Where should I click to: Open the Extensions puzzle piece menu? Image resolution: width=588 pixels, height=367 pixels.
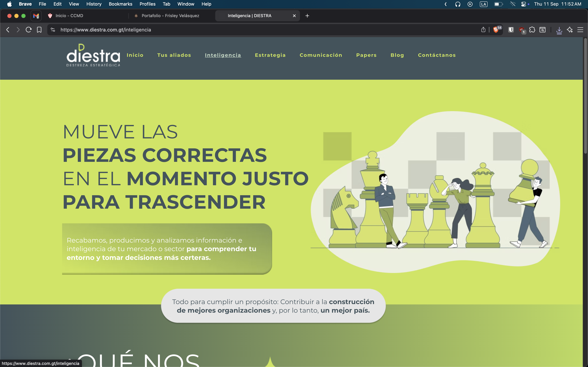pos(532,30)
